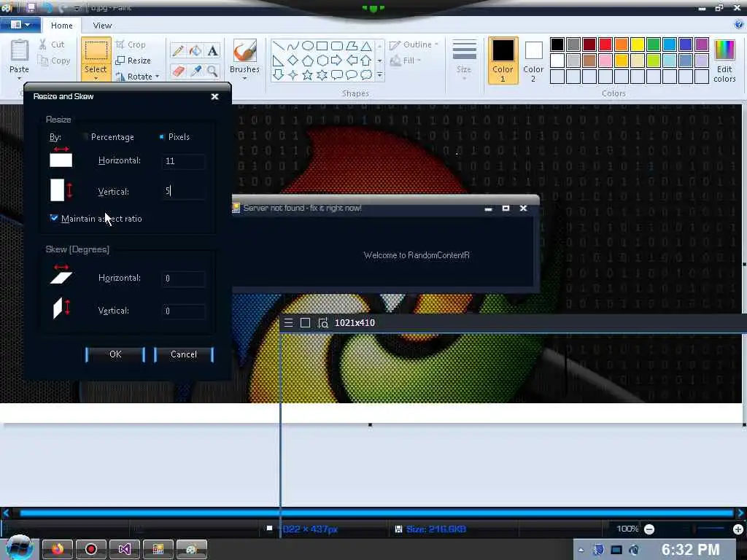Image resolution: width=747 pixels, height=560 pixels.
Task: Activate the Color picker eyedropper tool
Action: (196, 71)
